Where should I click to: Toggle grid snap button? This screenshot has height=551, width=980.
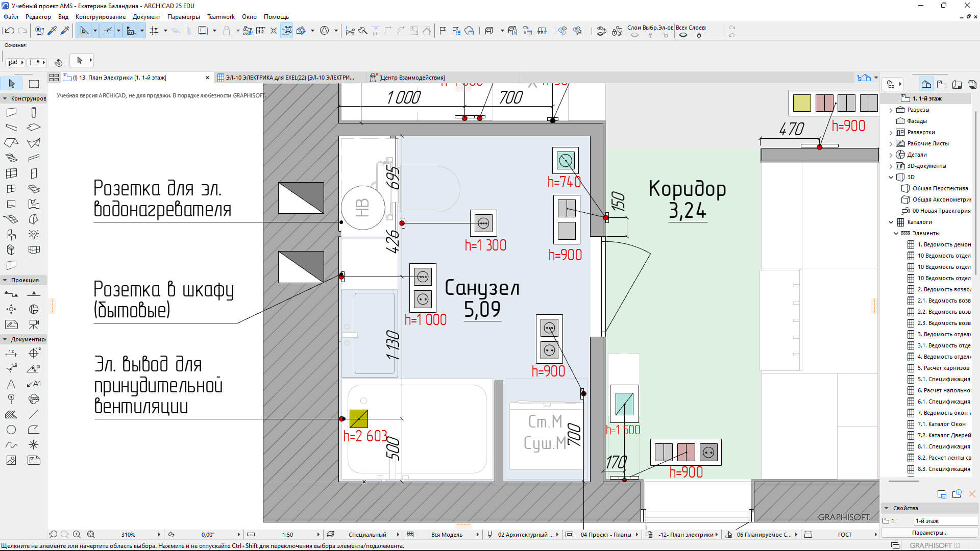[154, 31]
